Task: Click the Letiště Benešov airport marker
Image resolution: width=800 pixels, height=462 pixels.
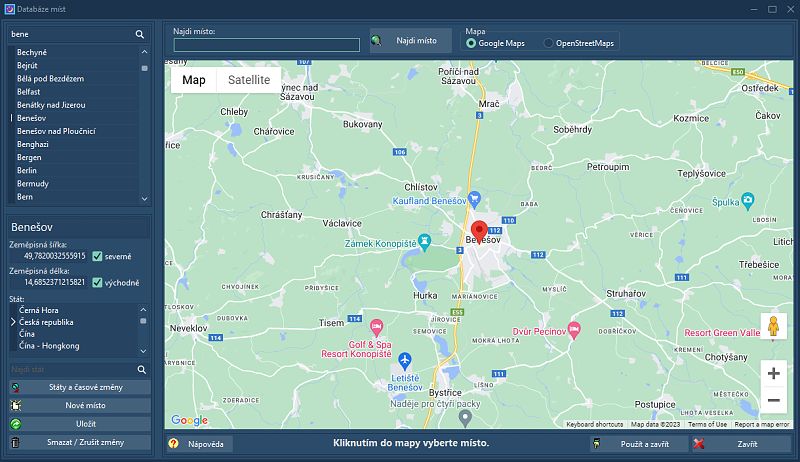Action: pos(404,359)
